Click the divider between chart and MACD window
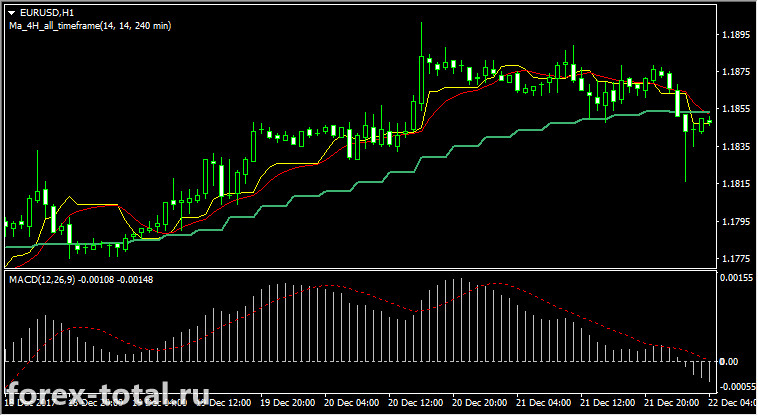The width and height of the screenshot is (758, 416). (x=360, y=270)
